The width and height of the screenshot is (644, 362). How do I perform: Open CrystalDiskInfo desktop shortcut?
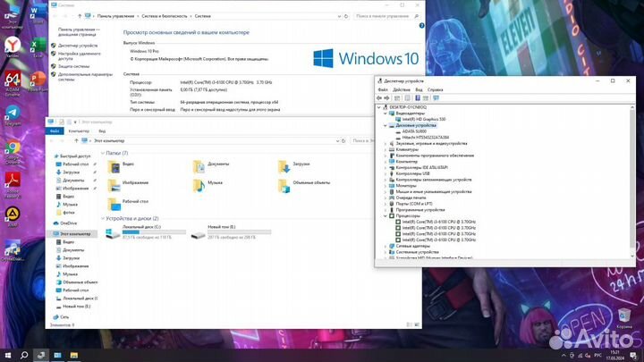13,250
